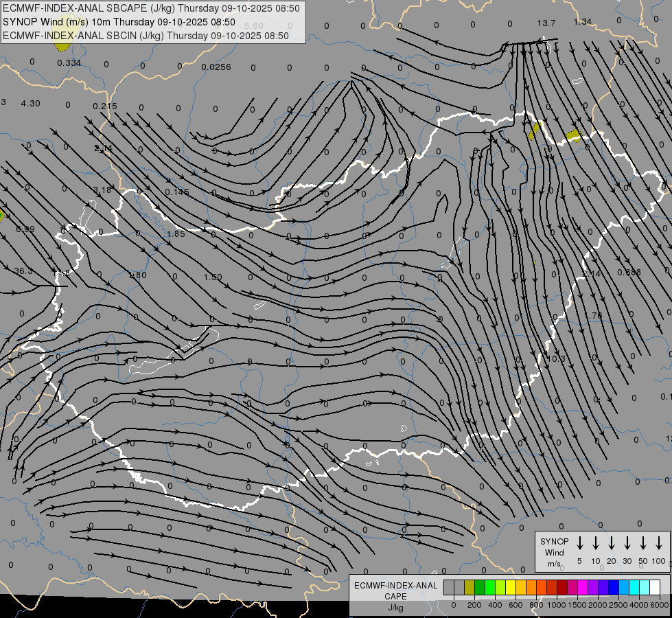
Task: Click the SYNOP Wind m/s legend label
Action: (x=554, y=552)
